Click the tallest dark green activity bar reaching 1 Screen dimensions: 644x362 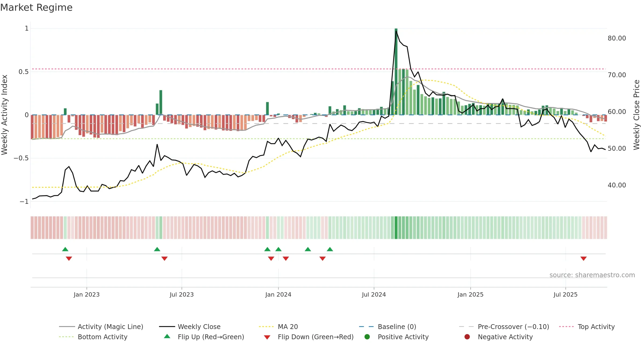pyautogui.click(x=396, y=72)
